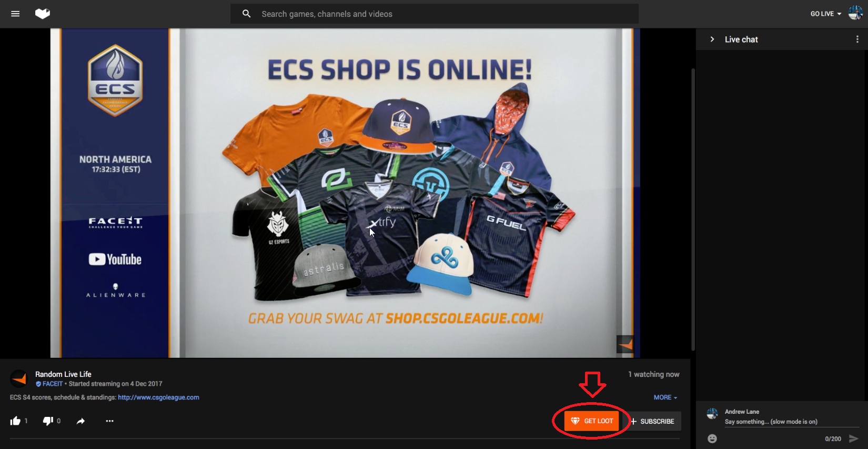
Task: Go to YouTube Gaming home logo
Action: [43, 14]
